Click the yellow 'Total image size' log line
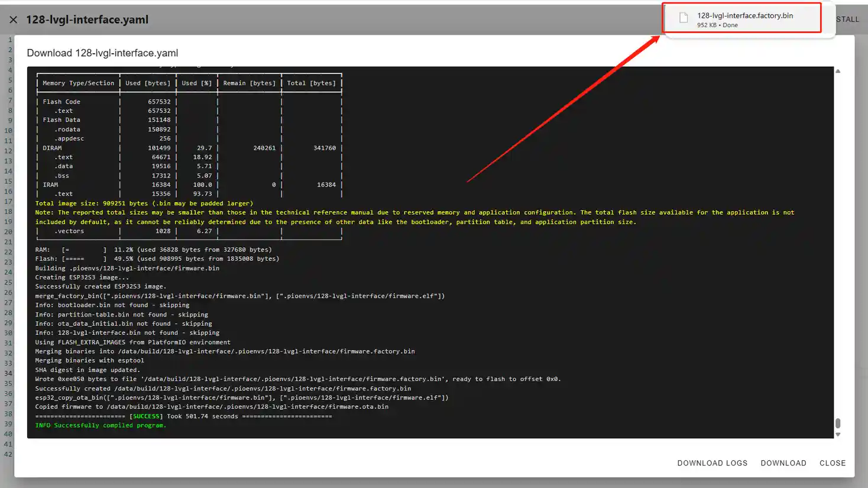This screenshot has width=868, height=488. pyautogui.click(x=144, y=203)
